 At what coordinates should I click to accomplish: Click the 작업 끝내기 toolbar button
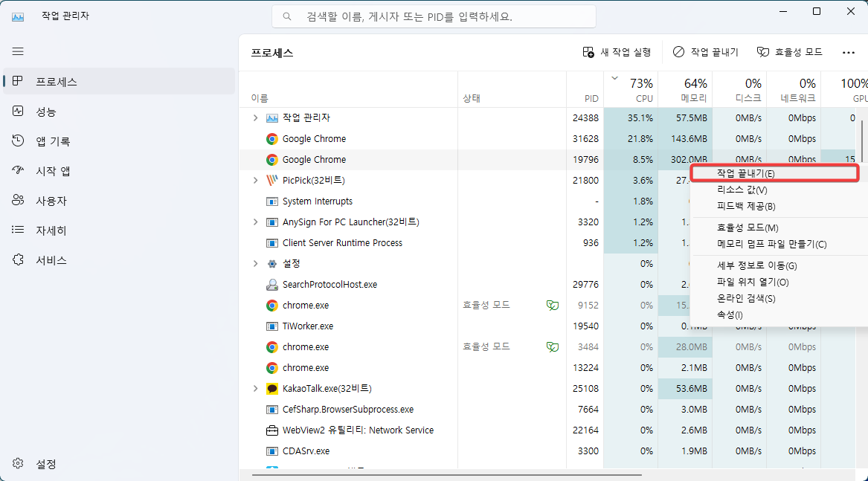(707, 51)
